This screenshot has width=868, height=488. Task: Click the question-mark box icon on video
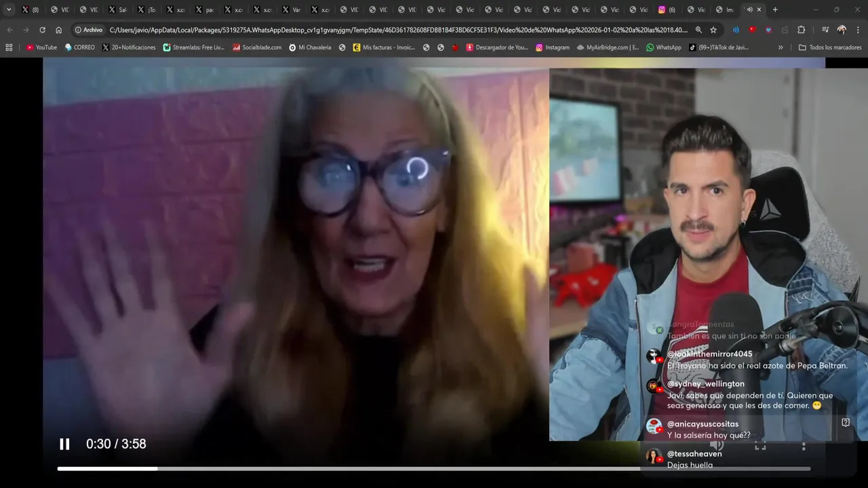pyautogui.click(x=846, y=422)
